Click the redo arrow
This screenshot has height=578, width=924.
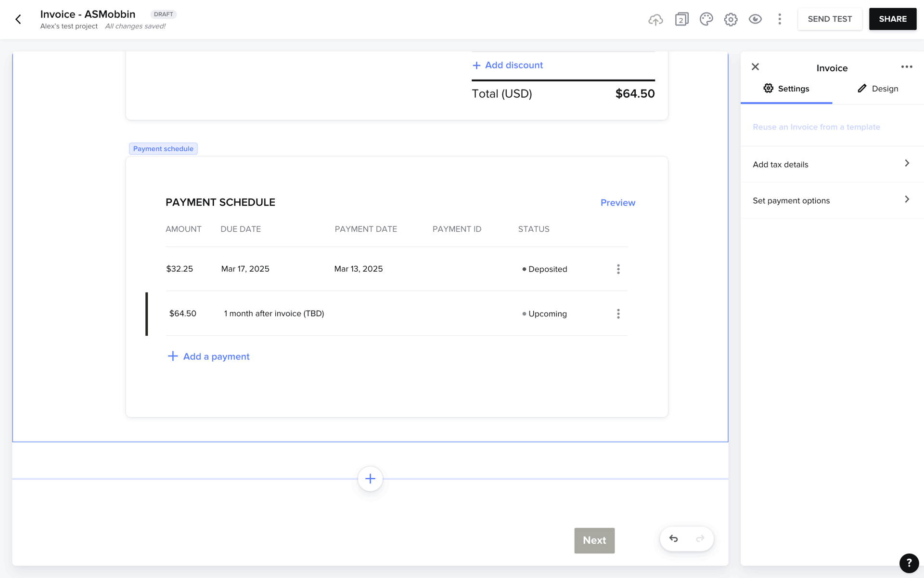click(700, 539)
